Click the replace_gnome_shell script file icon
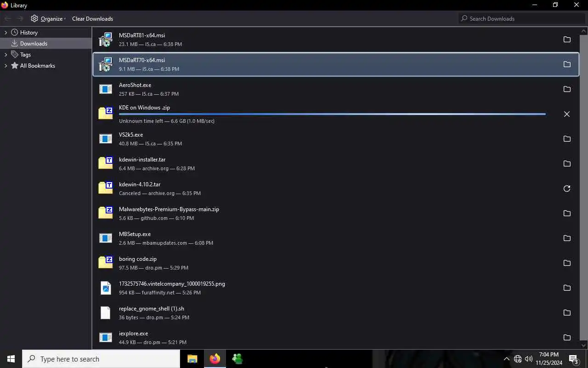Screen dimensions: 588x368 [106, 313]
